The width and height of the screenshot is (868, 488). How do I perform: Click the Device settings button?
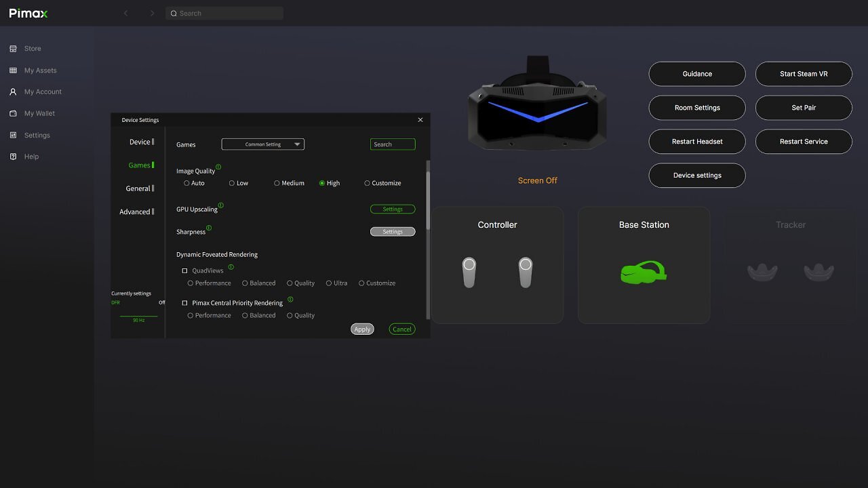tap(697, 176)
